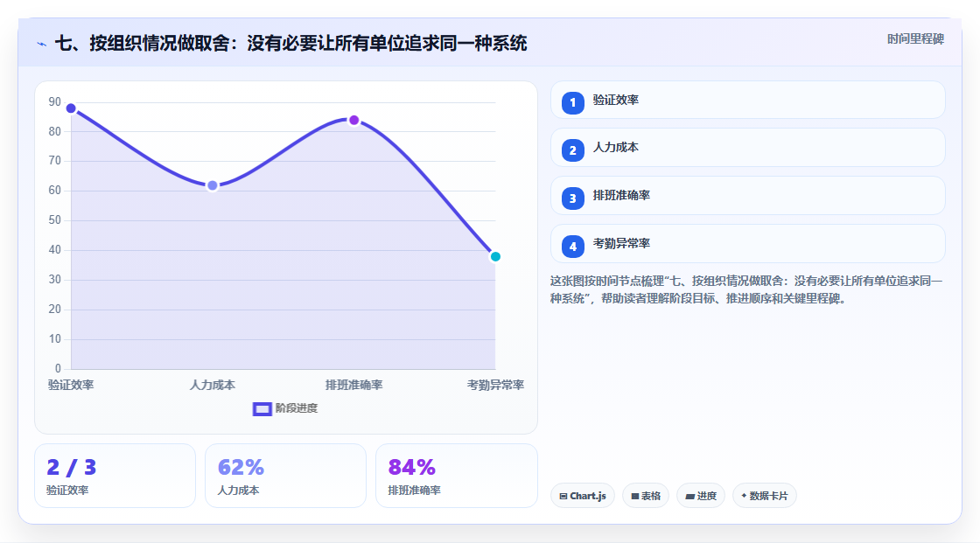This screenshot has width=980, height=543.
Task: Click the 数据卡片 tag
Action: [765, 496]
